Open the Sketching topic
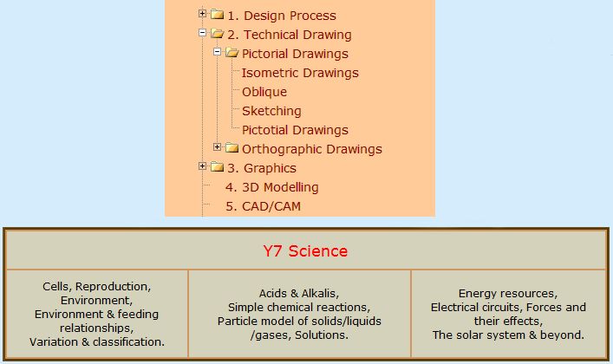The height and width of the screenshot is (364, 613). click(271, 111)
